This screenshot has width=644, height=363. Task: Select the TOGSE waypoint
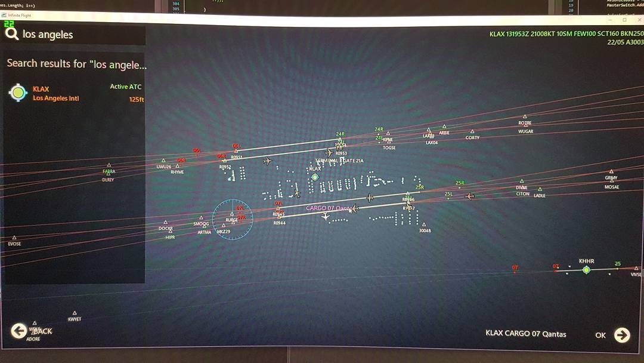point(389,144)
